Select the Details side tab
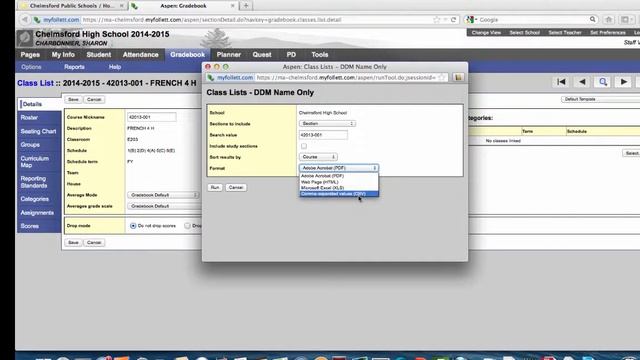This screenshot has height=360, width=640. (x=40, y=104)
